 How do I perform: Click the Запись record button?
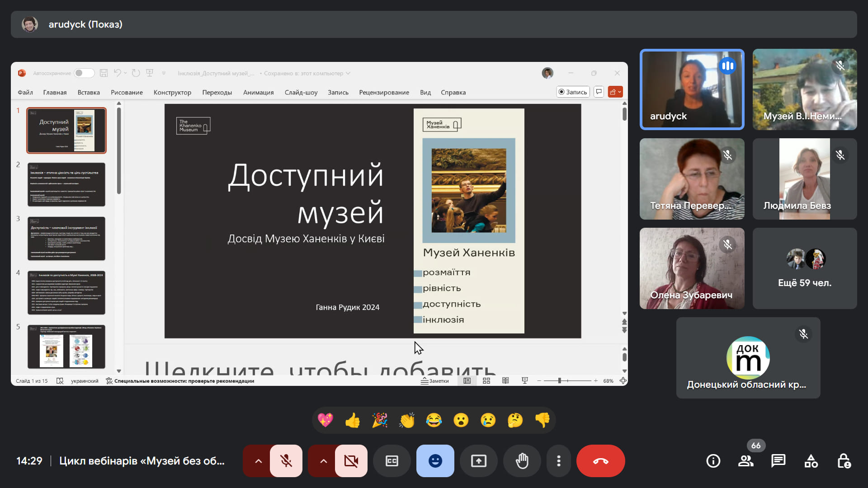click(573, 92)
